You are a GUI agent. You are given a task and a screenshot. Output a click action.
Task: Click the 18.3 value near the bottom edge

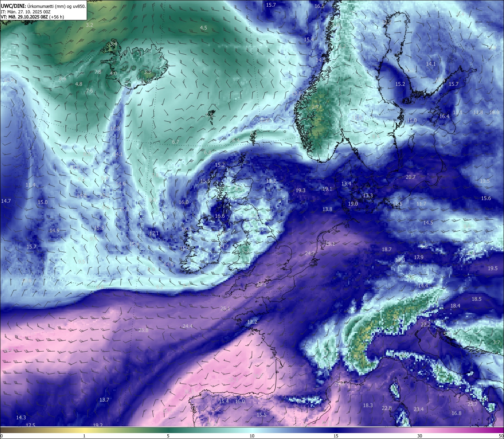point(368,406)
